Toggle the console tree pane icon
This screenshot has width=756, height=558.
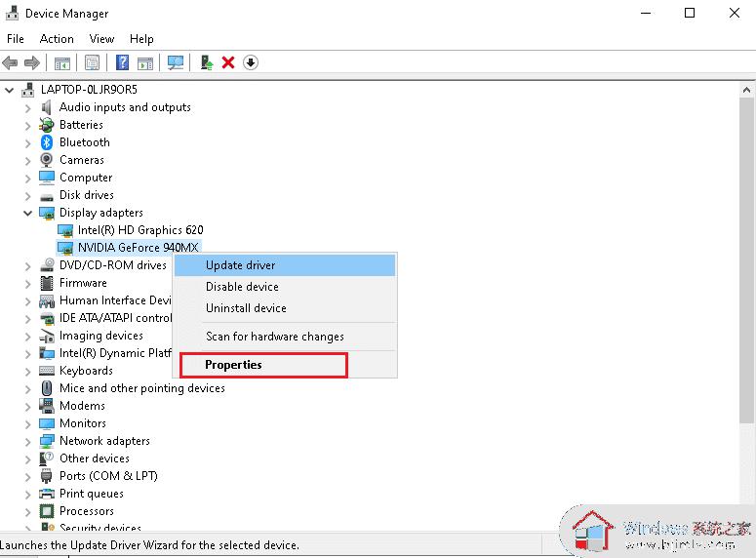pos(62,62)
